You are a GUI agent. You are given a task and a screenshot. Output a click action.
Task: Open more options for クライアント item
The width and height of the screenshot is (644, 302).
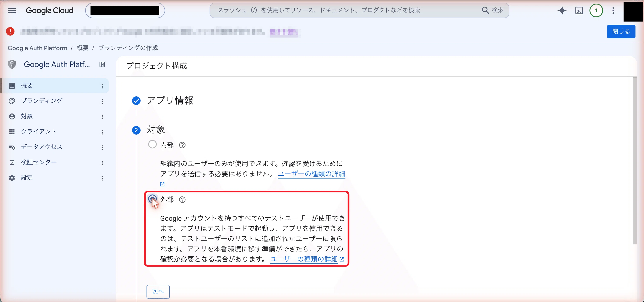(x=102, y=132)
